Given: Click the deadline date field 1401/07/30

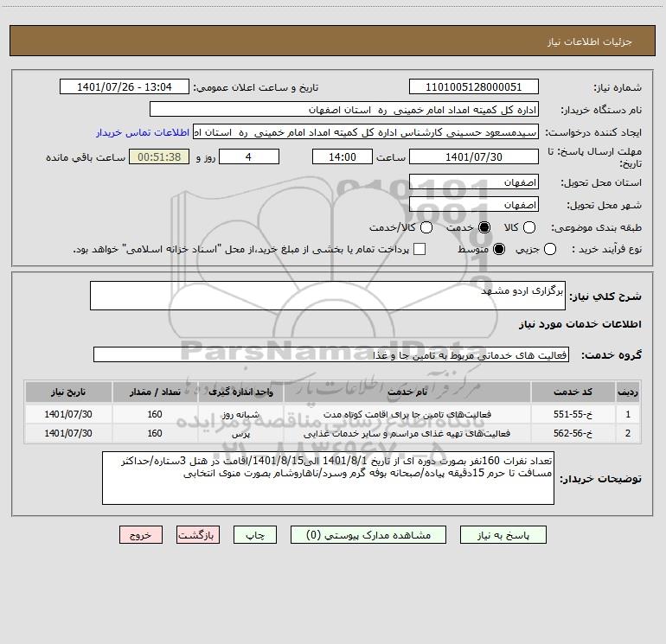Looking at the screenshot, I should point(474,156).
